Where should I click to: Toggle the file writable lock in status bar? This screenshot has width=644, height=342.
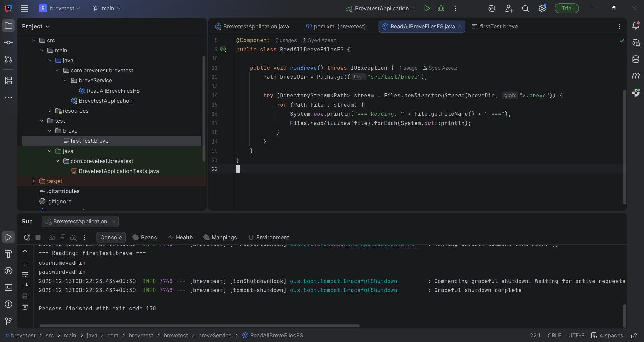pyautogui.click(x=634, y=335)
